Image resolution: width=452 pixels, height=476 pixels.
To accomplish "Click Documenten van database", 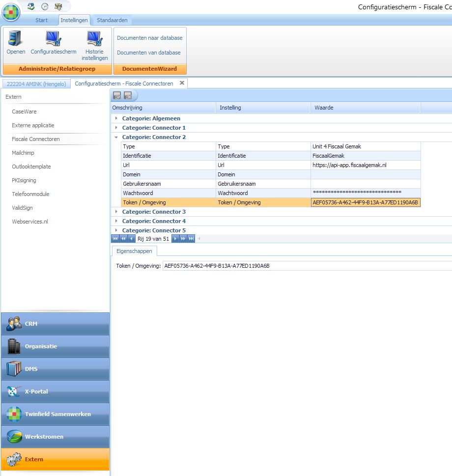I will [148, 53].
